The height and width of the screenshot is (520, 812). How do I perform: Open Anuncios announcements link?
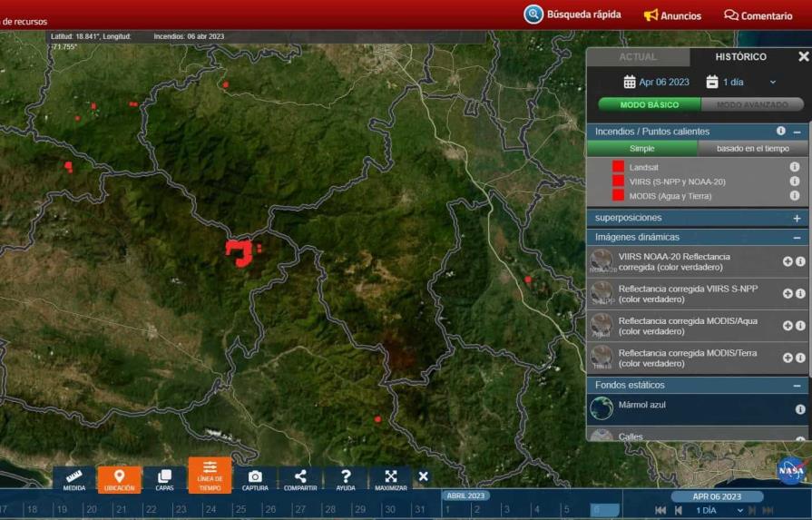click(672, 15)
